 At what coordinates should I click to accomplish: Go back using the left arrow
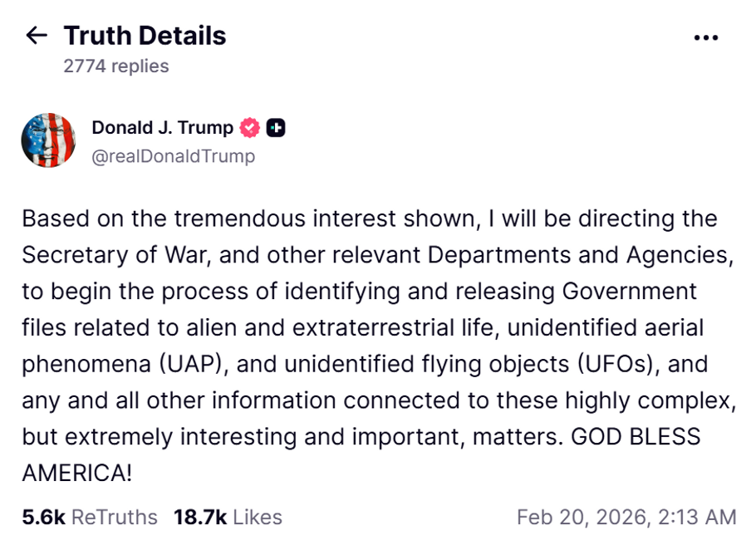[37, 36]
